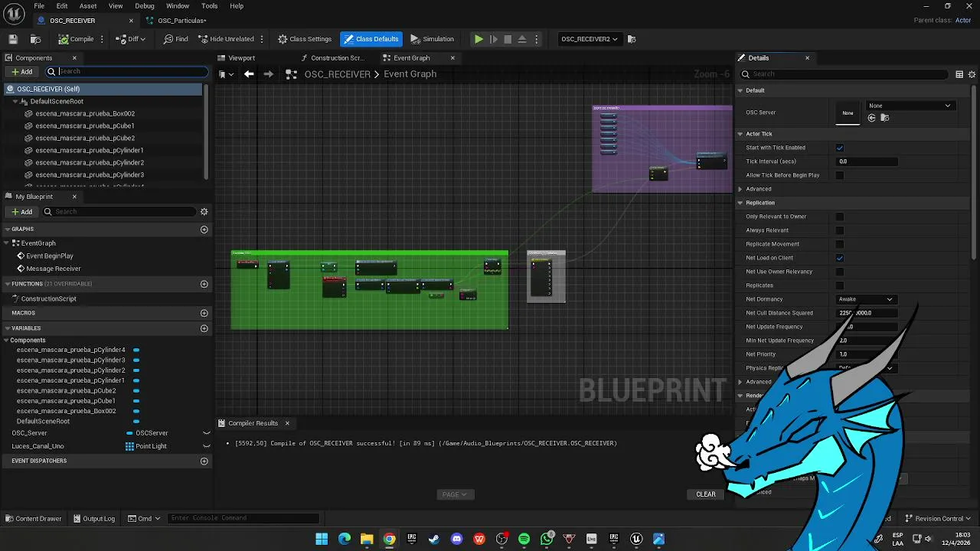Click use selected asset arrow for OSC Server
This screenshot has height=551, width=980.
pos(871,118)
